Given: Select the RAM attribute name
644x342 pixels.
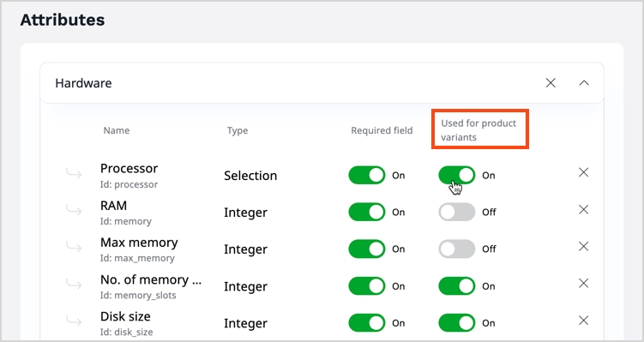Looking at the screenshot, I should [x=113, y=205].
